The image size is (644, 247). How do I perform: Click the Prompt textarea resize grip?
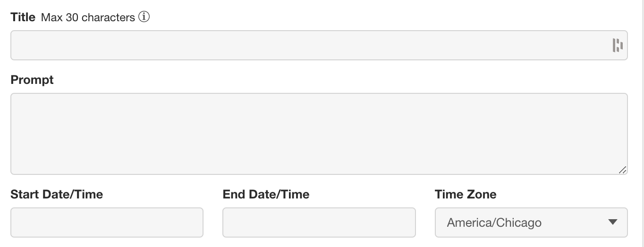pyautogui.click(x=623, y=170)
